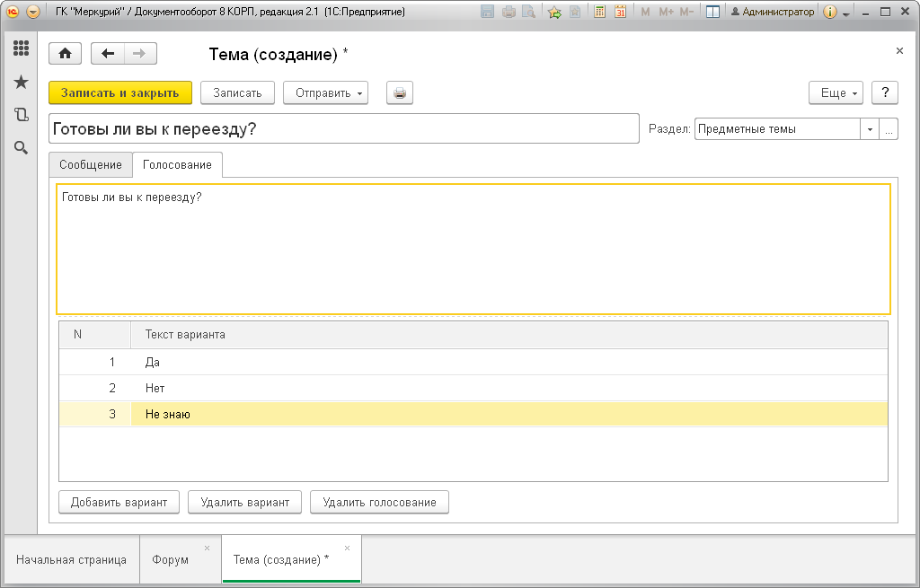Viewport: 920px width, 588px height.
Task: Expand the Отправить dropdown button
Action: coord(325,92)
